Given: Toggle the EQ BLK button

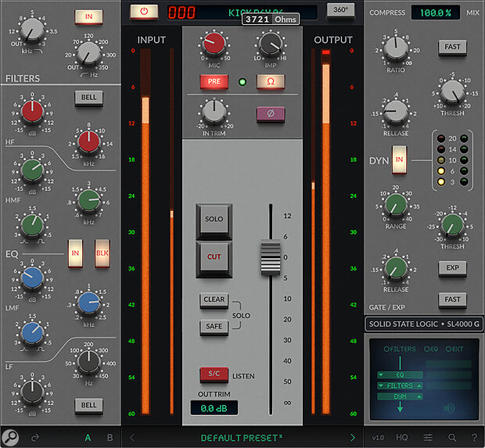Looking at the screenshot, I should (102, 253).
